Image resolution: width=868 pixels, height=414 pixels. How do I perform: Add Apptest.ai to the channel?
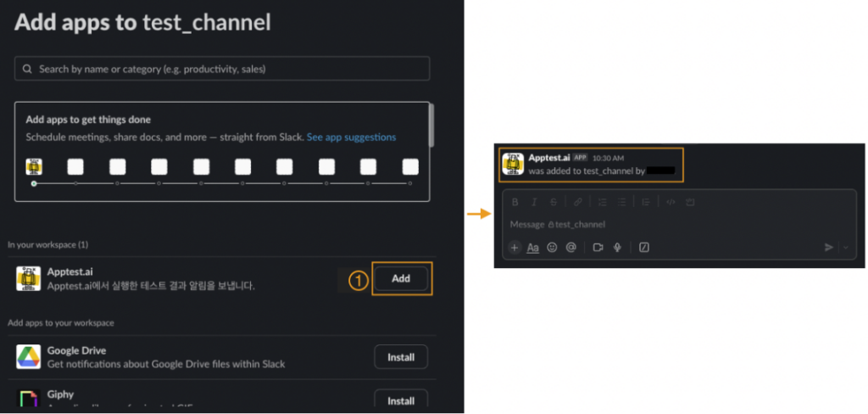point(401,278)
